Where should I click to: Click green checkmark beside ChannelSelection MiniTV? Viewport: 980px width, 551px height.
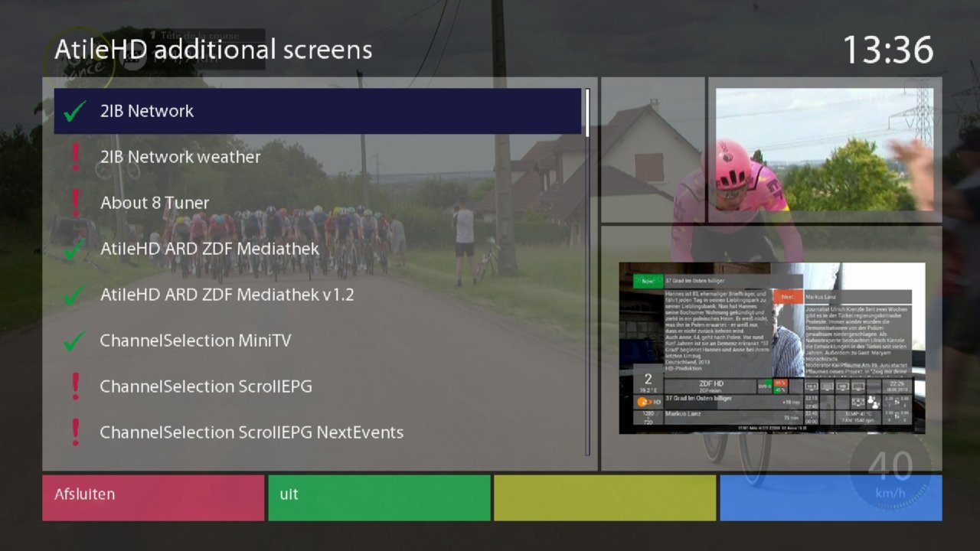[75, 341]
